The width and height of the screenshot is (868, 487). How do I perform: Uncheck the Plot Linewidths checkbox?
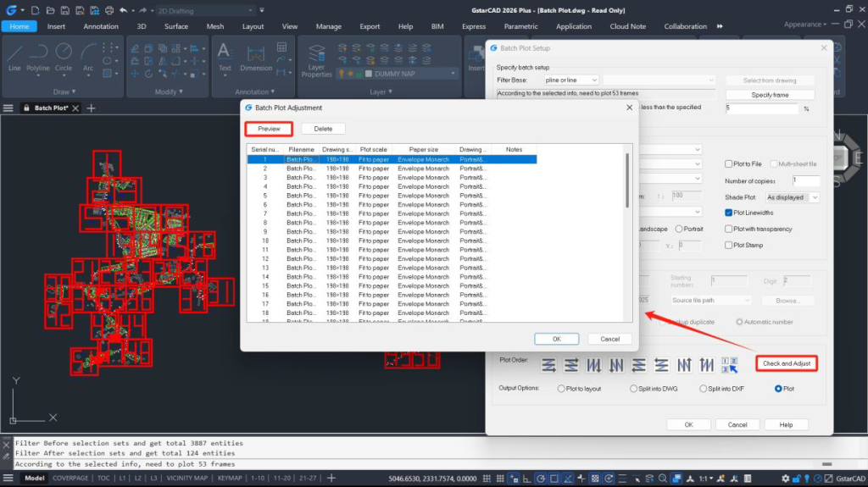click(729, 213)
